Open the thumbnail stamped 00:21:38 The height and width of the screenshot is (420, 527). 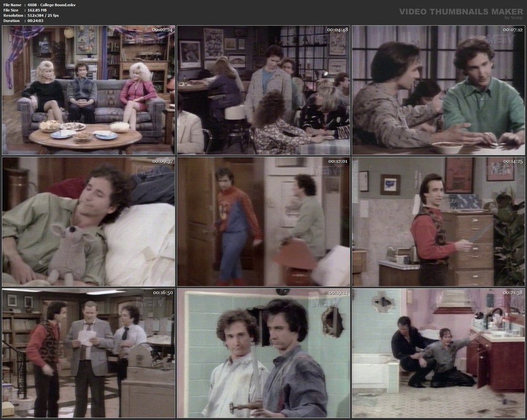(x=438, y=353)
